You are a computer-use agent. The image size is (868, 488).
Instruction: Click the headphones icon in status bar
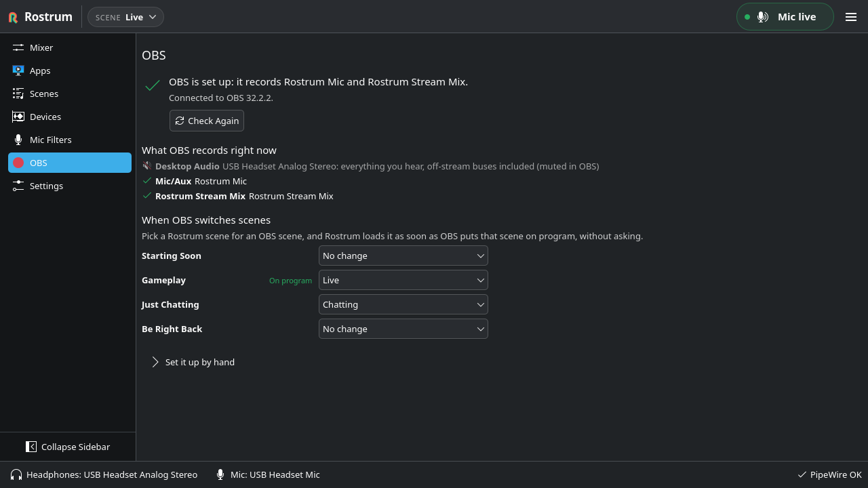tap(16, 474)
